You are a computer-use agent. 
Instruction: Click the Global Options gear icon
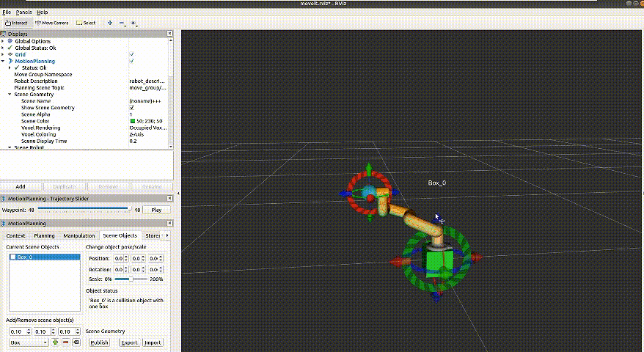(x=10, y=41)
